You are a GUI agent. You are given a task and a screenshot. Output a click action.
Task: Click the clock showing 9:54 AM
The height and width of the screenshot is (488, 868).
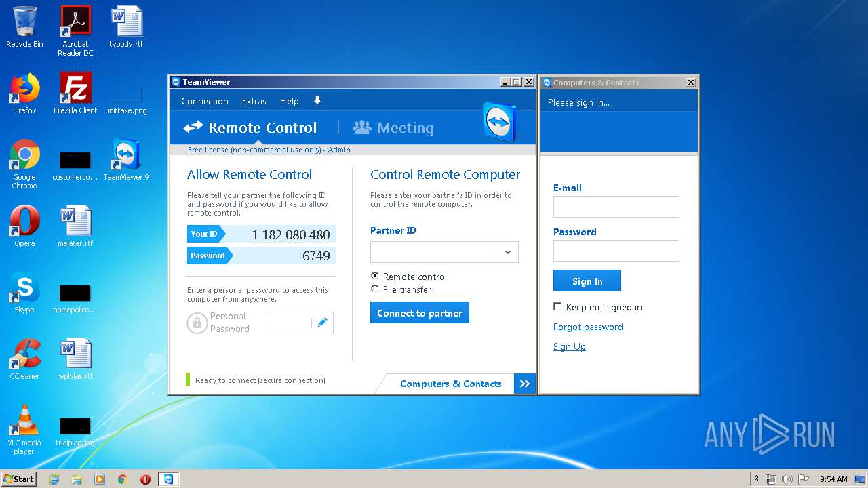tap(833, 479)
